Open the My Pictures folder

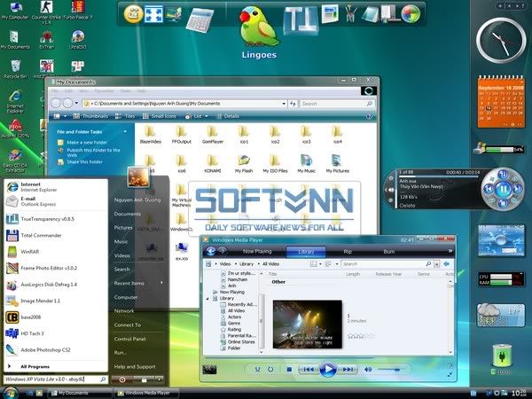pos(338,164)
